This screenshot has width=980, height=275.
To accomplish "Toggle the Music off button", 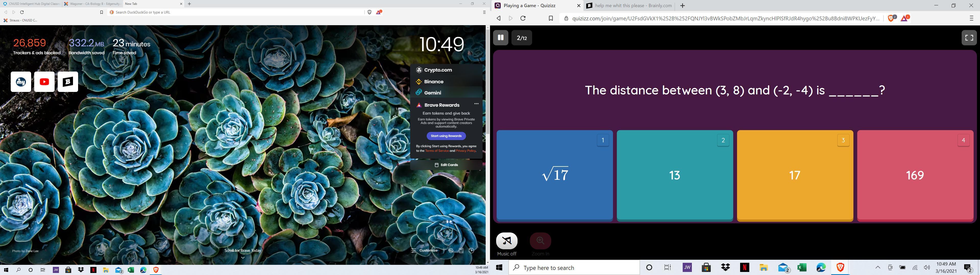I will click(x=507, y=241).
